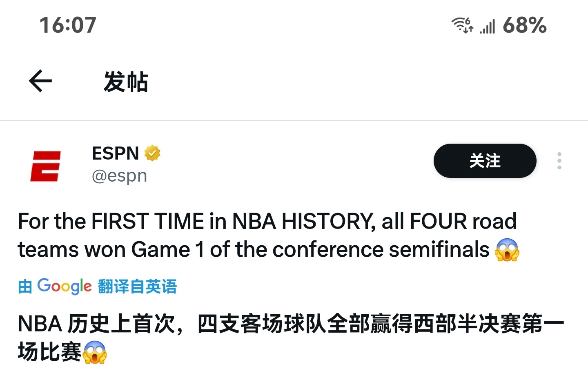Open the @espn handle profile
588x382 pixels.
(119, 176)
